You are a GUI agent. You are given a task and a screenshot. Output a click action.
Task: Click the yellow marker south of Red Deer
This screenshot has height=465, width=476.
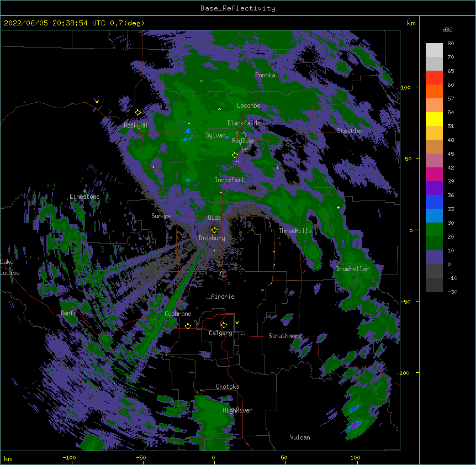[235, 155]
